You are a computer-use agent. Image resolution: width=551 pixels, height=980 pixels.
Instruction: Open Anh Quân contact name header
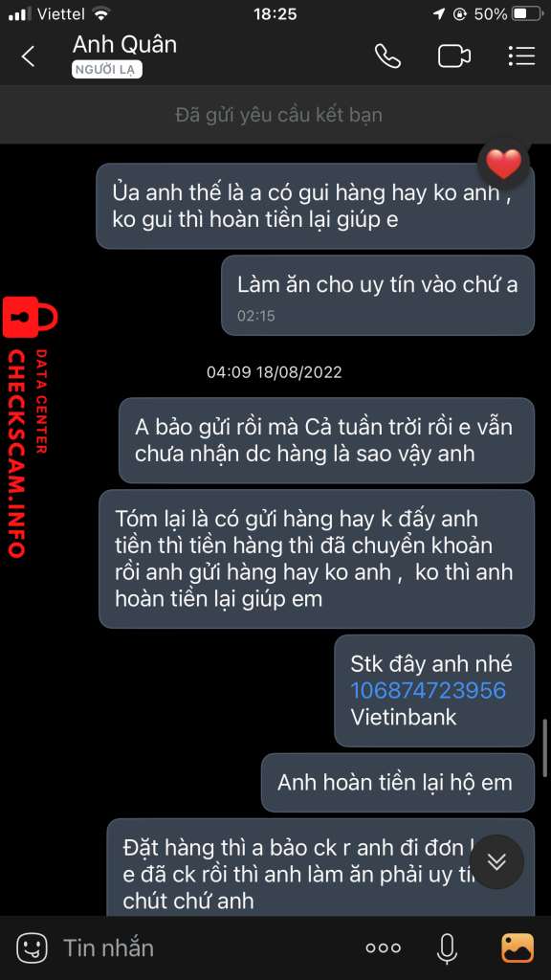(x=124, y=44)
